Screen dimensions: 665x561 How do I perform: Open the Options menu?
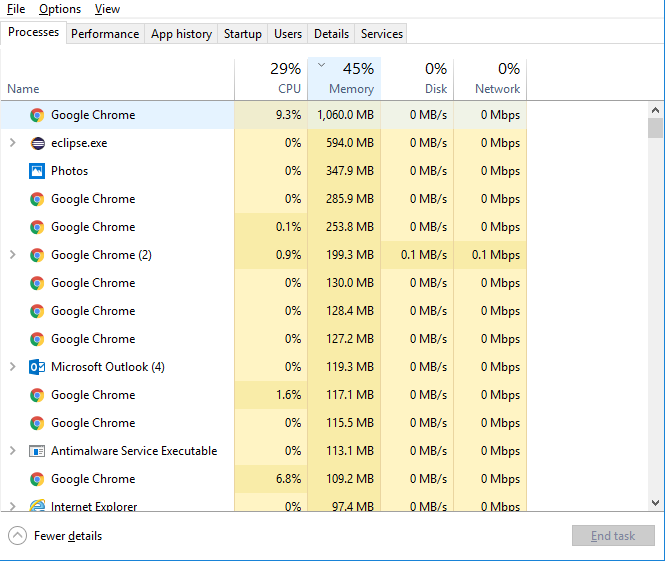tap(60, 9)
